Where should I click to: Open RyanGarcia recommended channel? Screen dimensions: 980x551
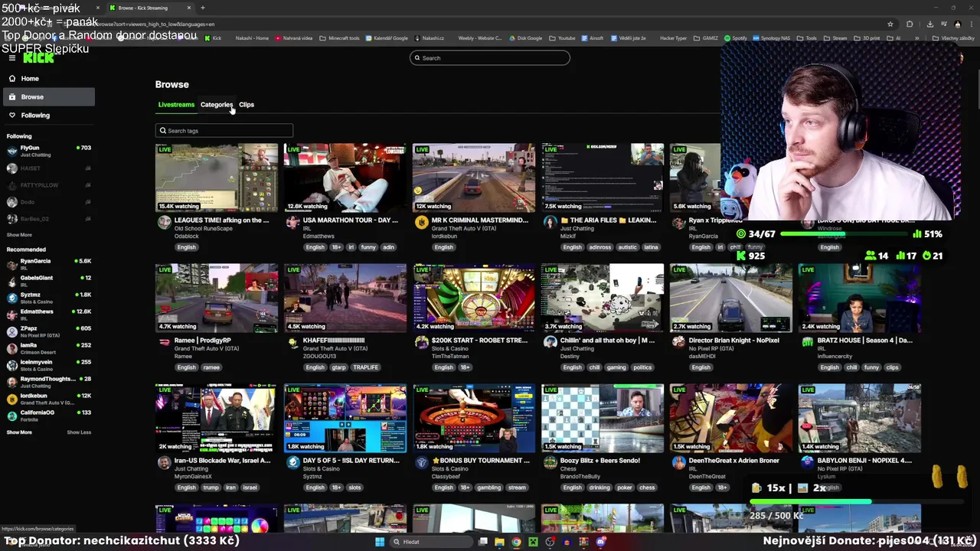pos(48,264)
